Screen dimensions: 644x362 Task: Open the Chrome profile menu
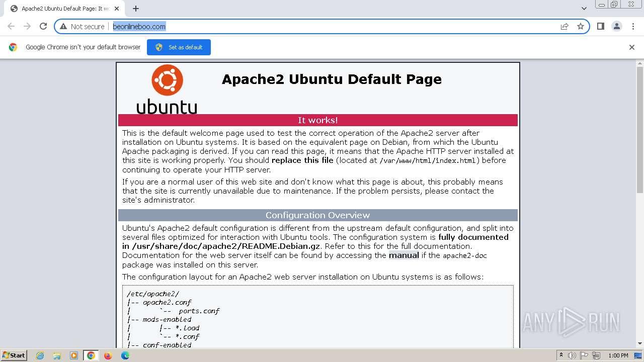[x=616, y=26]
